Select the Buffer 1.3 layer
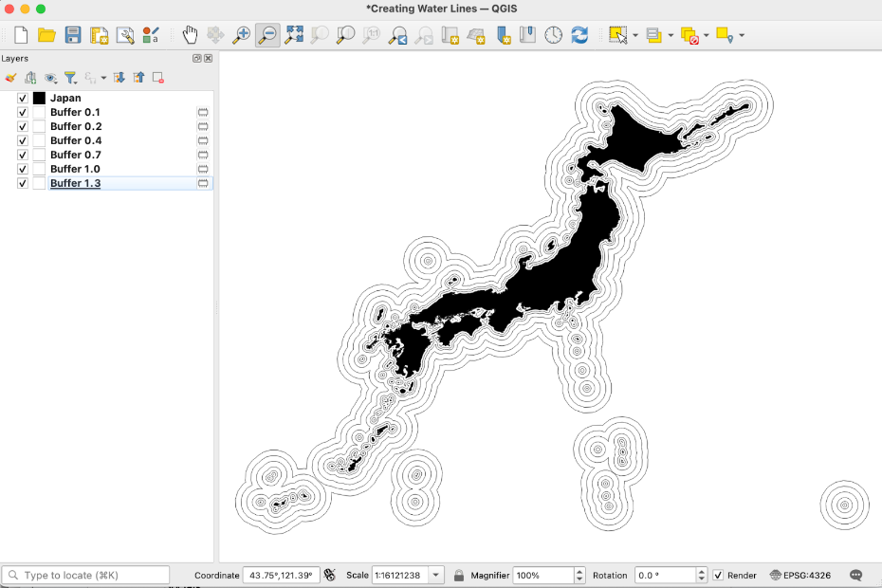Viewport: 882px width, 588px height. click(x=75, y=183)
